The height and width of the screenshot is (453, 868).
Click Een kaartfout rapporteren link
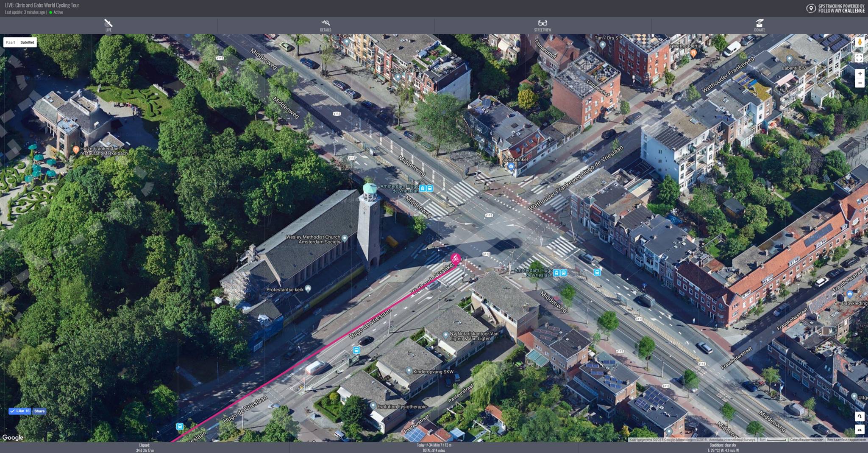click(x=846, y=440)
